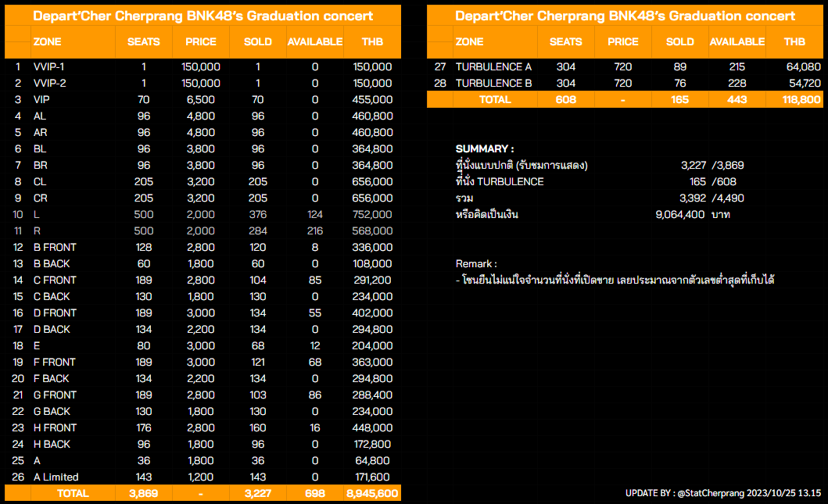Click the left table total sold 3,227
Image resolution: width=828 pixels, height=504 pixels.
(x=258, y=493)
